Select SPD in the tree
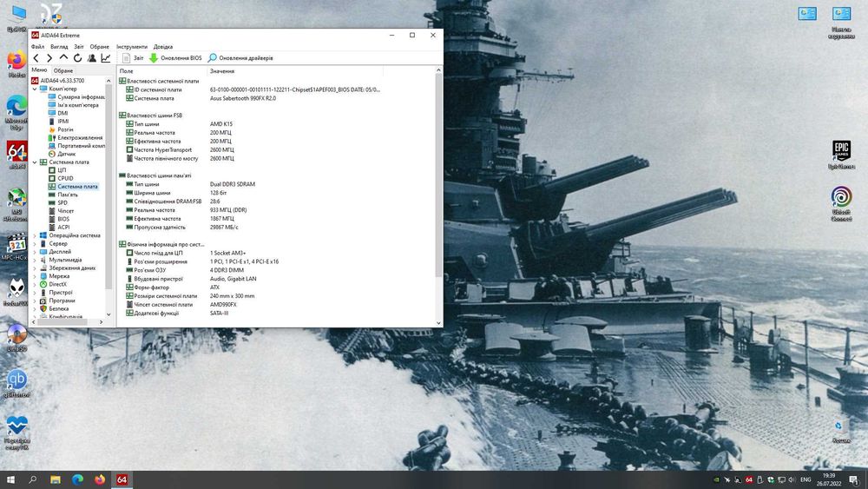868x489 pixels. (62, 202)
